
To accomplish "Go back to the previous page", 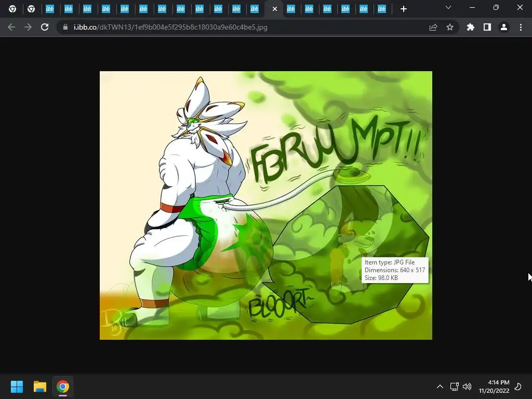I will 11,27.
